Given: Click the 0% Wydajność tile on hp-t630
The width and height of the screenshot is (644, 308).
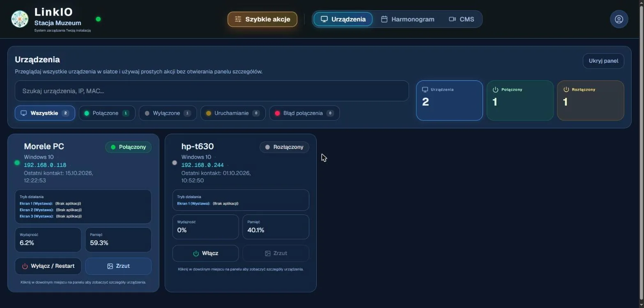Looking at the screenshot, I should 205,227.
